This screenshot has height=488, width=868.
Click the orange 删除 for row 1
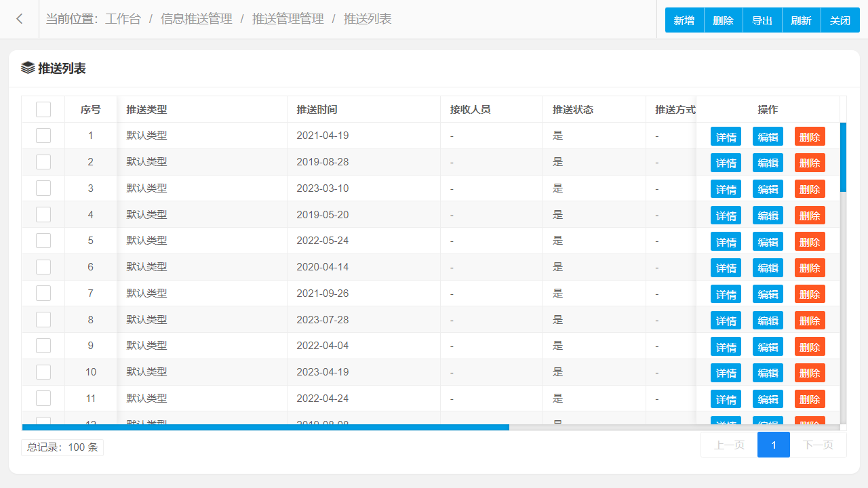(810, 136)
